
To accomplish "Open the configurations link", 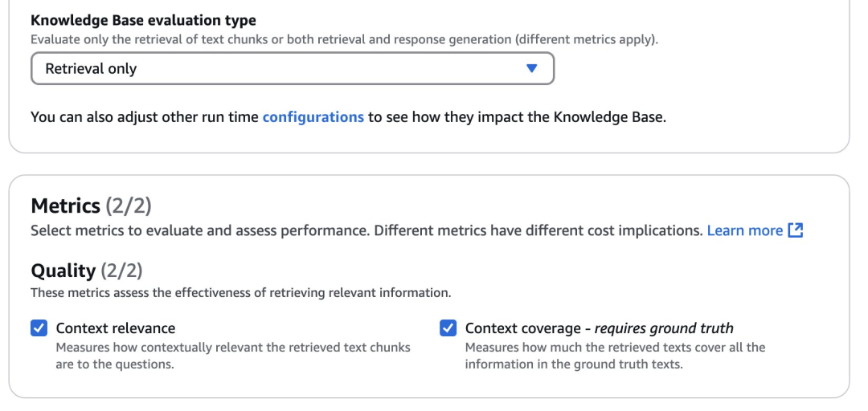I will coord(313,117).
